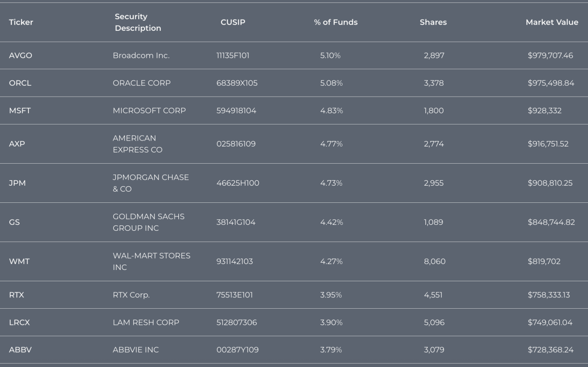Select the ABBVIE INC security name
The image size is (588, 367).
tap(136, 349)
